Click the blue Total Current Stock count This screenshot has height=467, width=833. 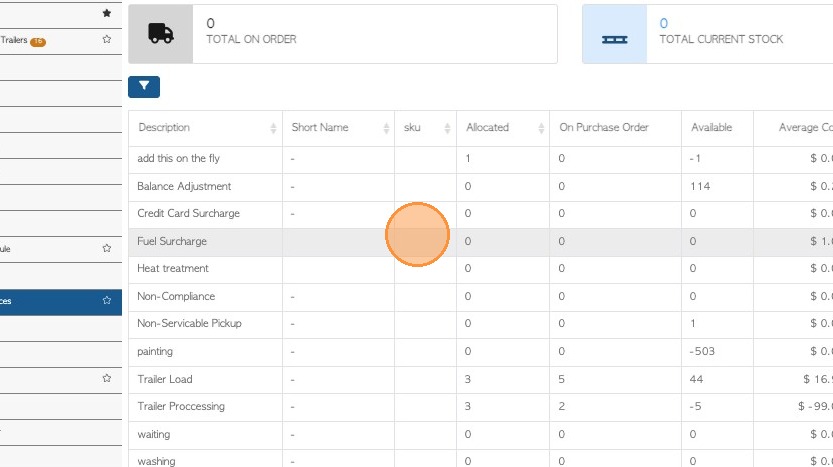664,23
